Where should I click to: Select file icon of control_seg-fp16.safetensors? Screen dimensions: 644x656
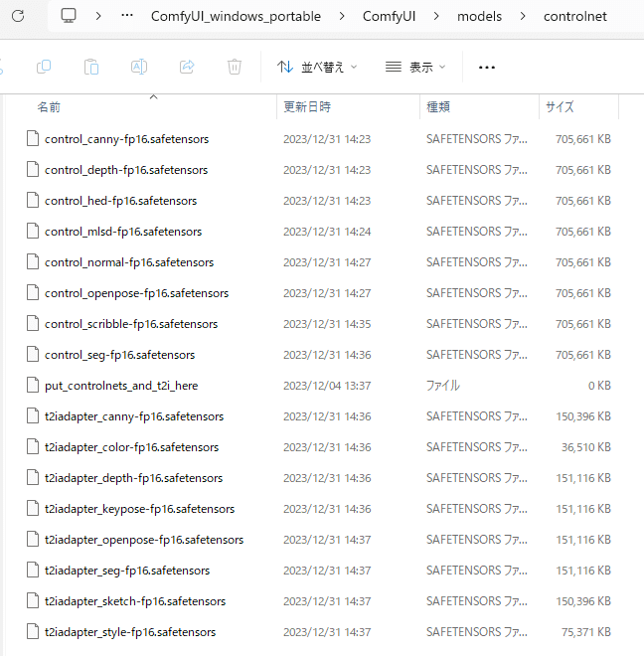(x=33, y=355)
